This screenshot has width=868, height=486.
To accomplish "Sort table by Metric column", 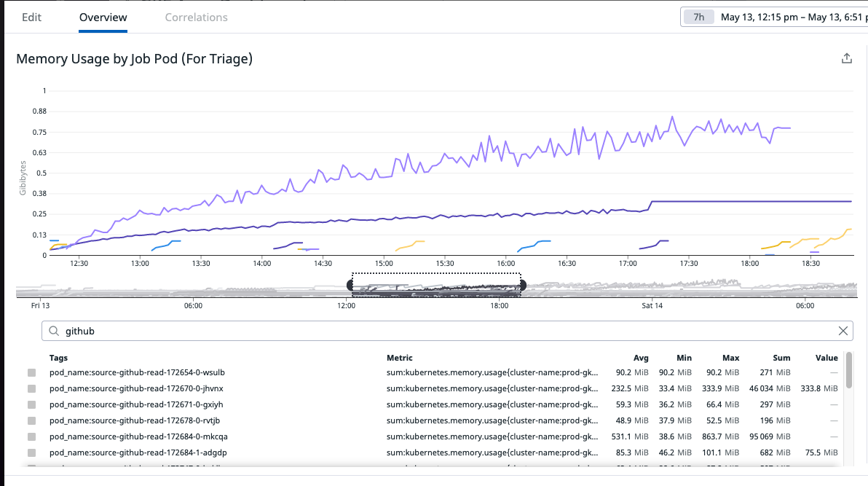I will pyautogui.click(x=399, y=358).
